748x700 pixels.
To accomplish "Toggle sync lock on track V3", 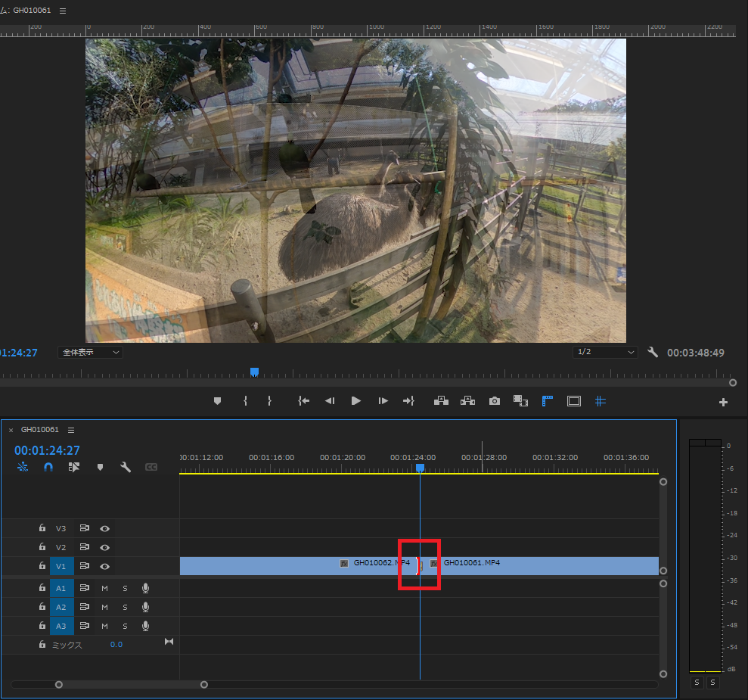I will click(x=85, y=528).
